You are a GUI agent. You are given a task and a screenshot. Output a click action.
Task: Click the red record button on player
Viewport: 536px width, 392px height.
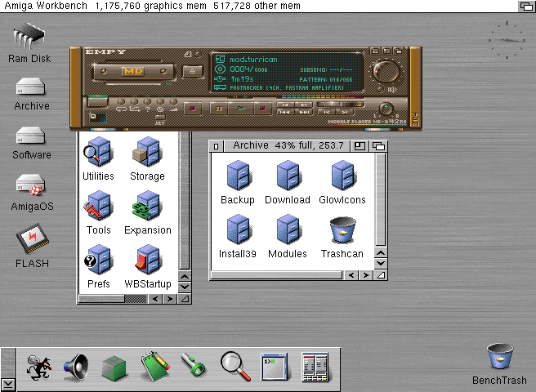193,109
